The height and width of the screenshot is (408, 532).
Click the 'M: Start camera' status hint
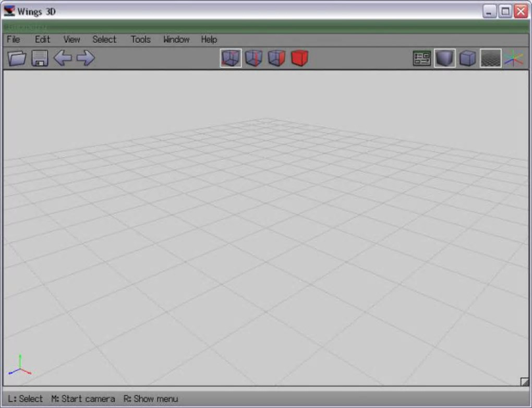tap(83, 399)
